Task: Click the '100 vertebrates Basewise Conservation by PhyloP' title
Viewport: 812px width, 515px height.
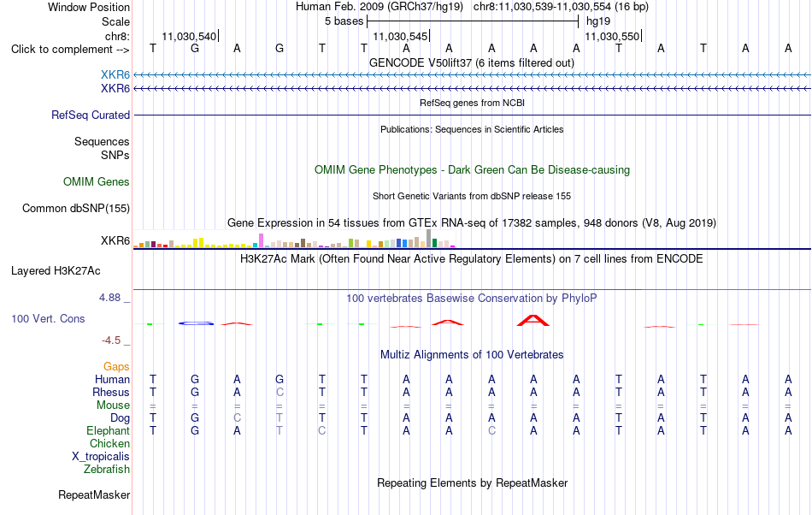Action: point(472,299)
